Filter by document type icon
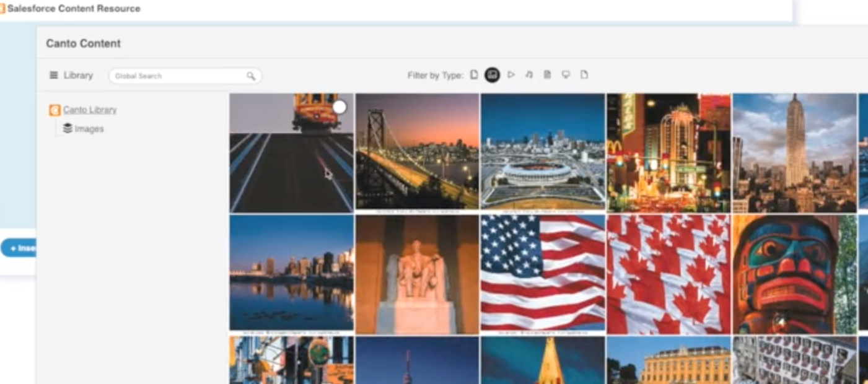The height and width of the screenshot is (384, 868). 547,75
